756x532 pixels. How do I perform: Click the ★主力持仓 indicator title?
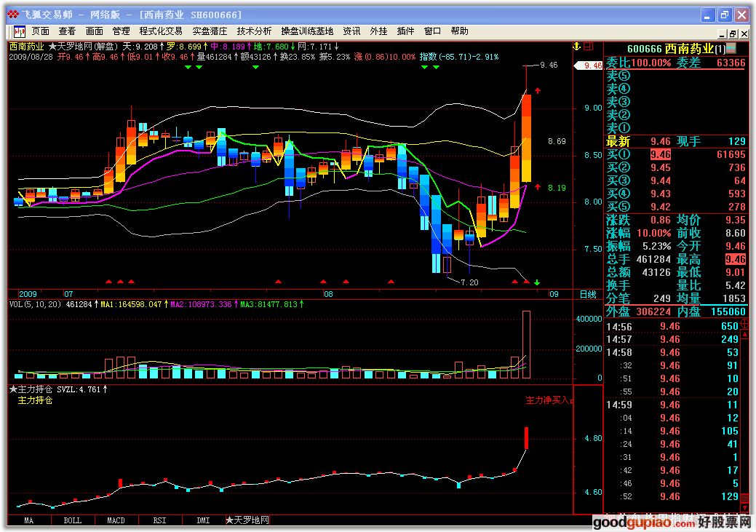31,389
